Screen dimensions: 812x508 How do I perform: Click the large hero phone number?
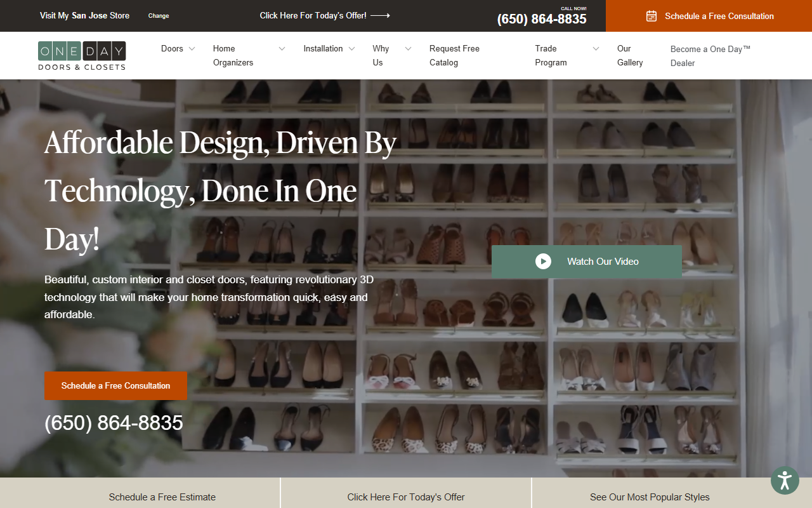click(x=114, y=423)
